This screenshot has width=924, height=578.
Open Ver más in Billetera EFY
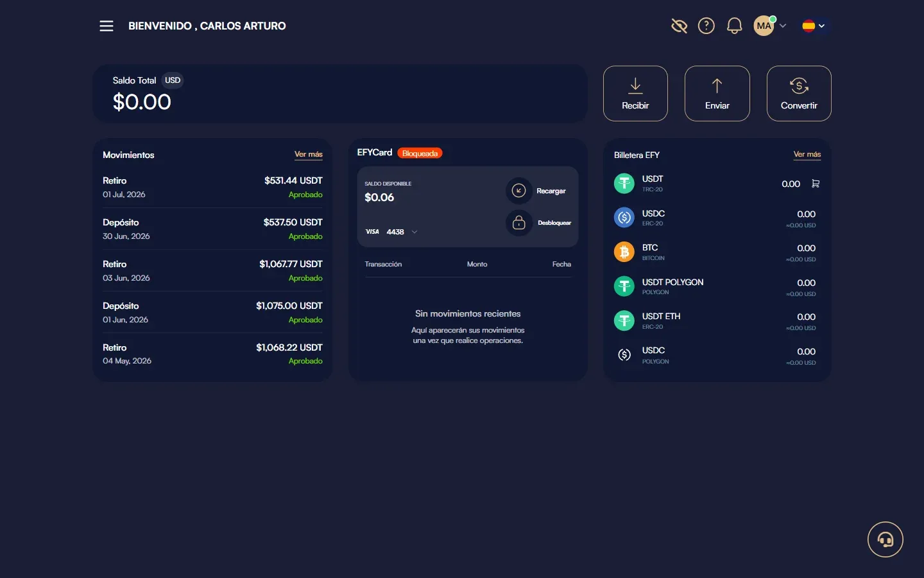pos(807,154)
